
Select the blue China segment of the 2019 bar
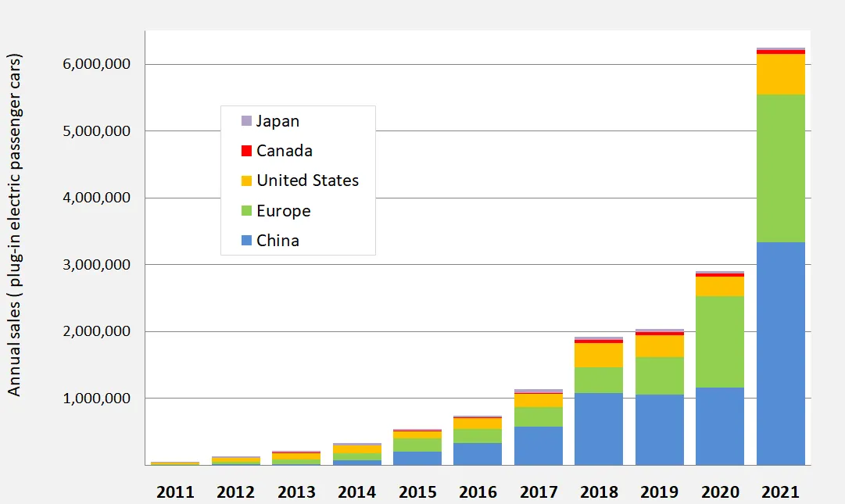(660, 430)
